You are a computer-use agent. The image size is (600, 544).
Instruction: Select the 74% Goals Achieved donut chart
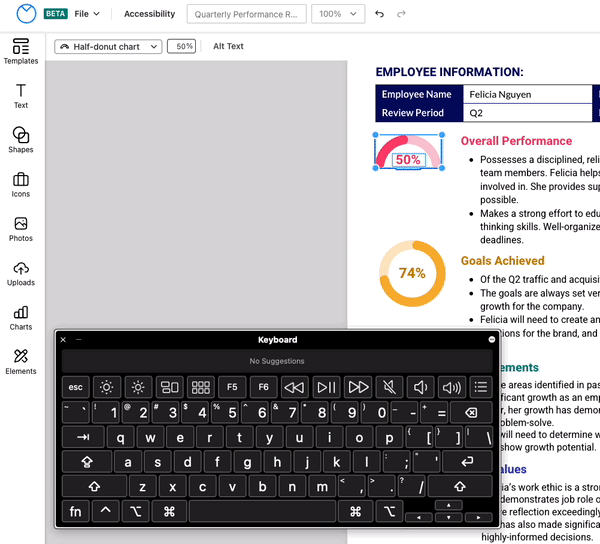412,273
